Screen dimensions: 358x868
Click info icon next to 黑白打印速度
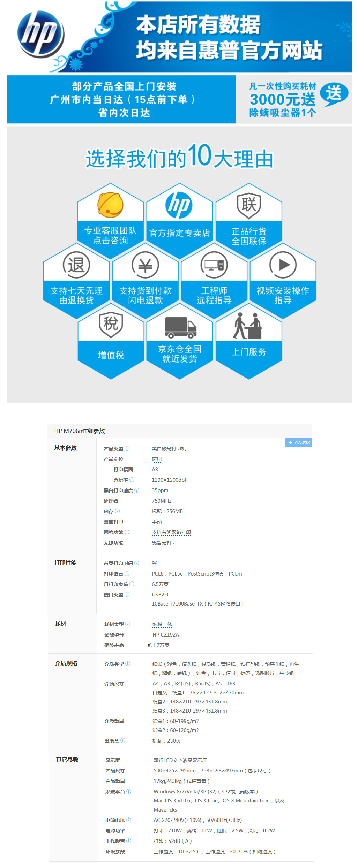137,490
